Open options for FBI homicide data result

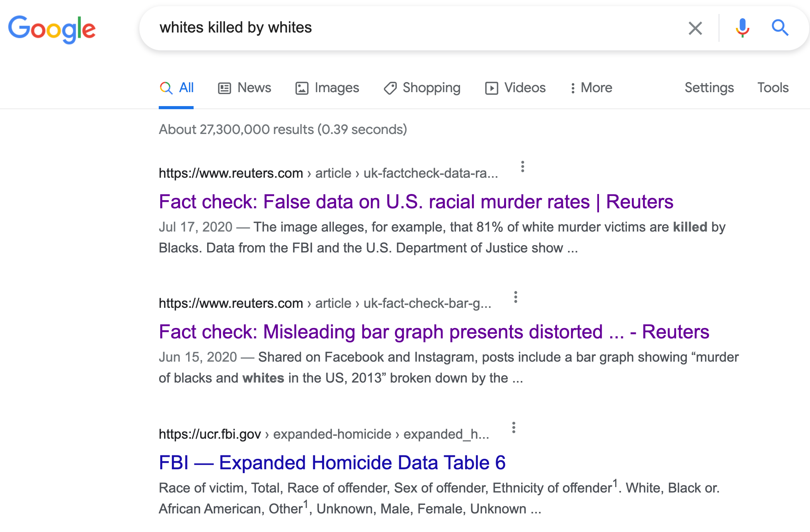tap(513, 428)
